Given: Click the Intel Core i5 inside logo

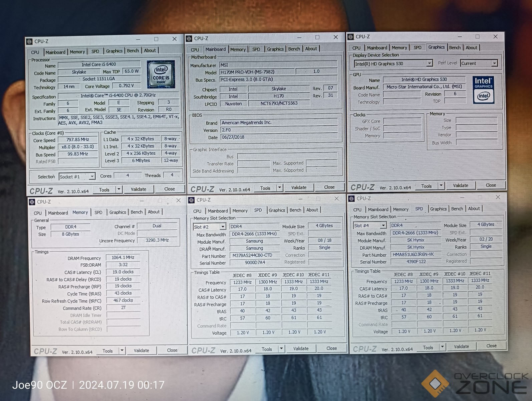Looking at the screenshot, I should coord(161,74).
